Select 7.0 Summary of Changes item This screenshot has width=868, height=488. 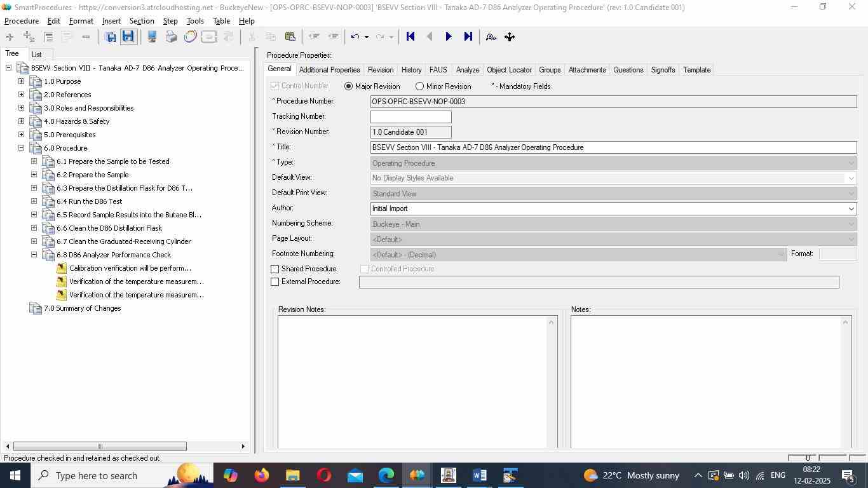pos(83,308)
